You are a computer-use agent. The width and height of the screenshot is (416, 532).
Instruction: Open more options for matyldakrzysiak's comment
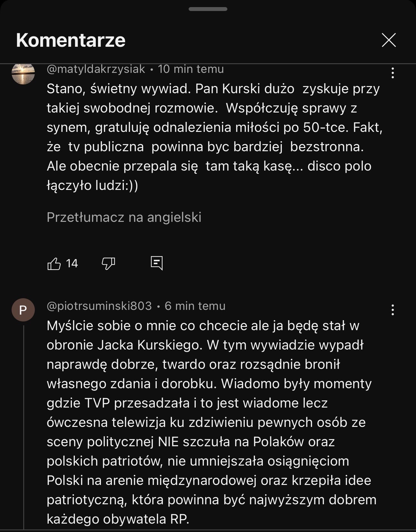(x=392, y=73)
